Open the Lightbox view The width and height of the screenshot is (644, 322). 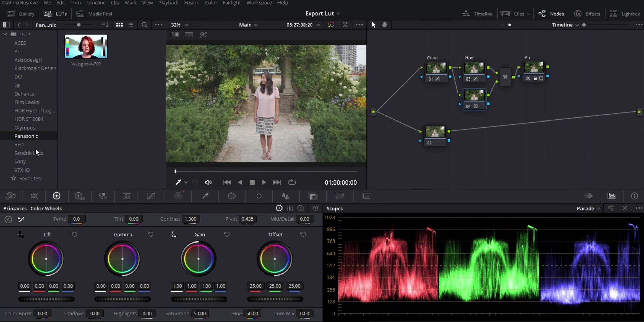[625, 14]
